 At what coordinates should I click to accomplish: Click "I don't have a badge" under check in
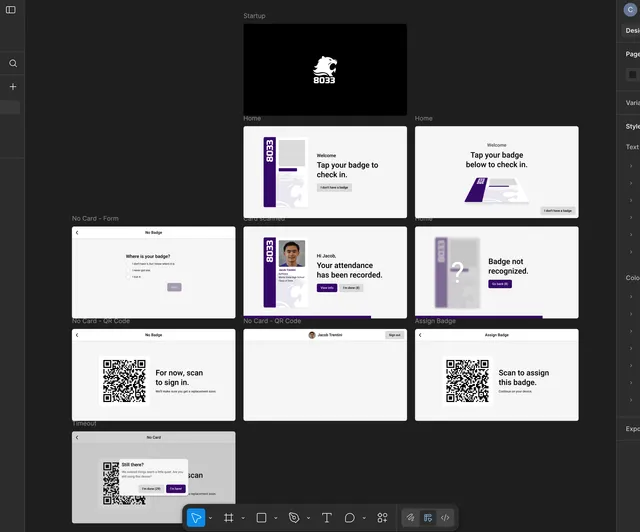(334, 187)
